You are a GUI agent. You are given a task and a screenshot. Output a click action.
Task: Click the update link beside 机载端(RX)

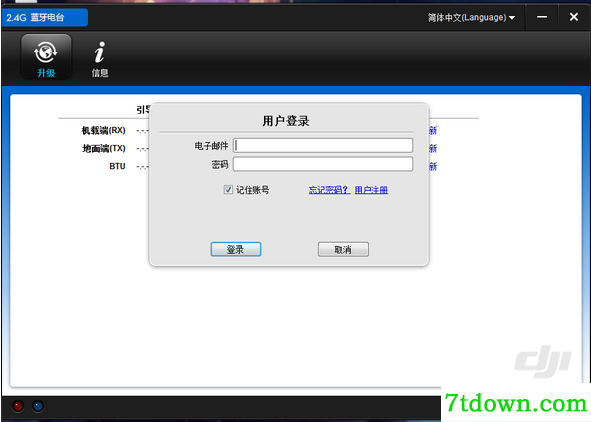click(433, 130)
